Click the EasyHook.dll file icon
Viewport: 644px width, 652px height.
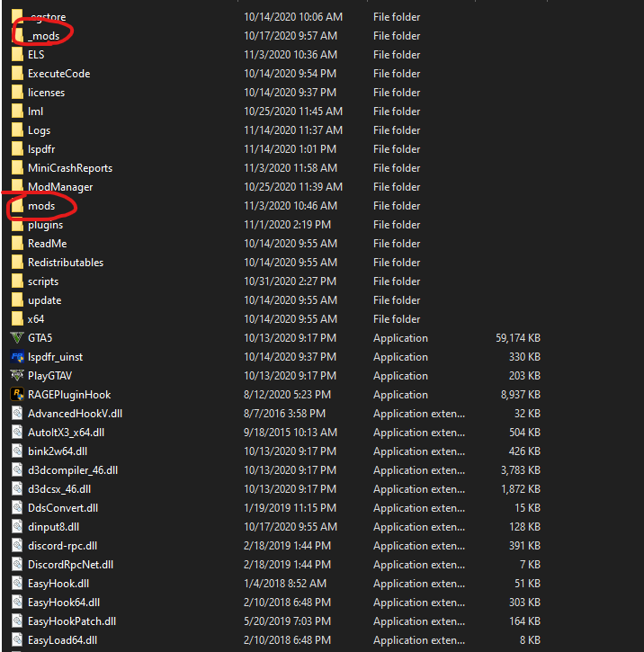click(17, 584)
